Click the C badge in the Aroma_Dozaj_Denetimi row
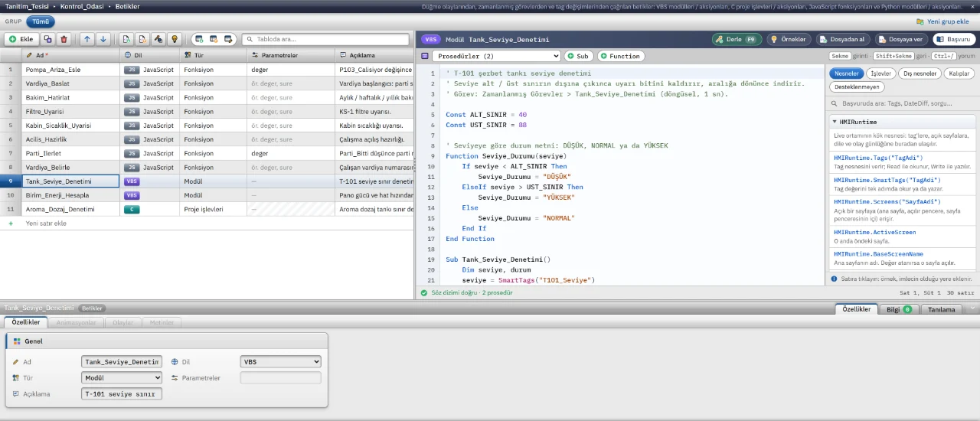Image resolution: width=980 pixels, height=421 pixels. click(132, 209)
